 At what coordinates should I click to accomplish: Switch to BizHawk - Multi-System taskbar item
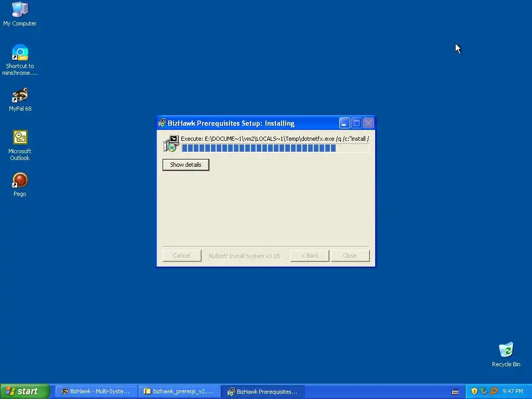point(96,391)
